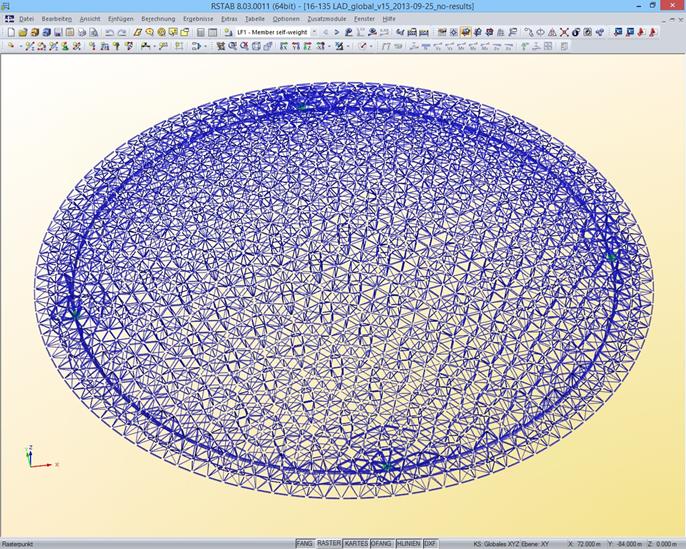Click the print icon in toolbar
This screenshot has height=549, width=686.
(x=81, y=32)
